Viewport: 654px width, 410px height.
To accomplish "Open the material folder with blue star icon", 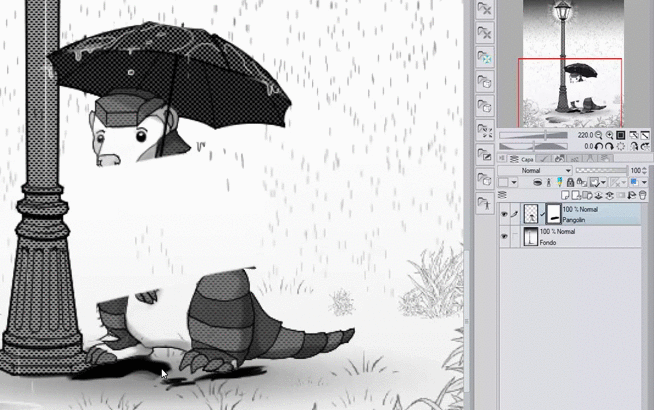I will (485, 57).
